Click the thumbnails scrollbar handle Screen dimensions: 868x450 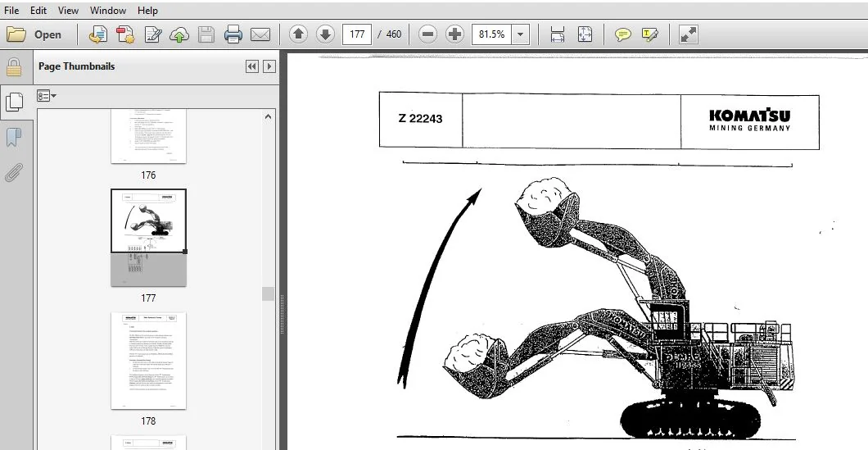coord(268,293)
